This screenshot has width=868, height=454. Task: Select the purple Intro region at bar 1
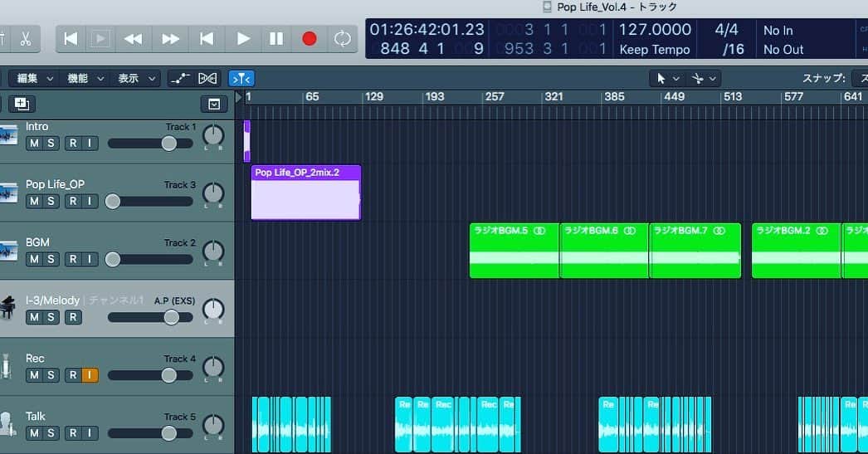click(247, 140)
